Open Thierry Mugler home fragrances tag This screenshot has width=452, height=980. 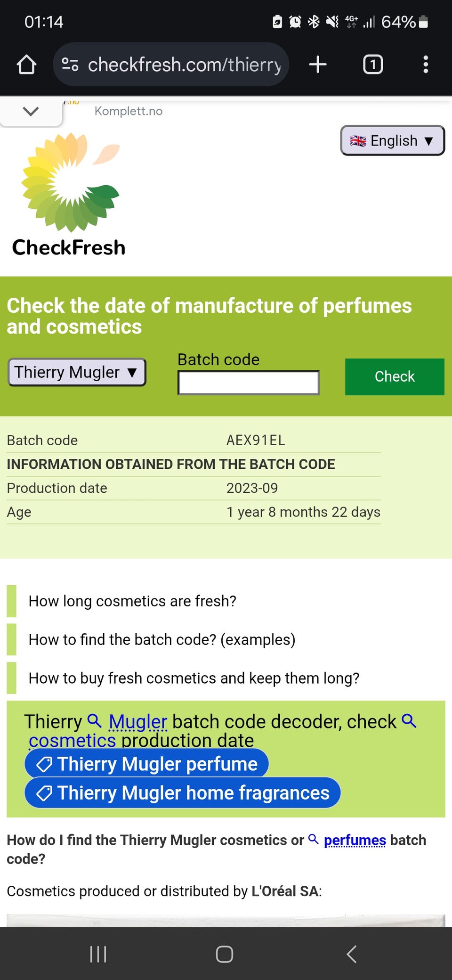pyautogui.click(x=182, y=793)
